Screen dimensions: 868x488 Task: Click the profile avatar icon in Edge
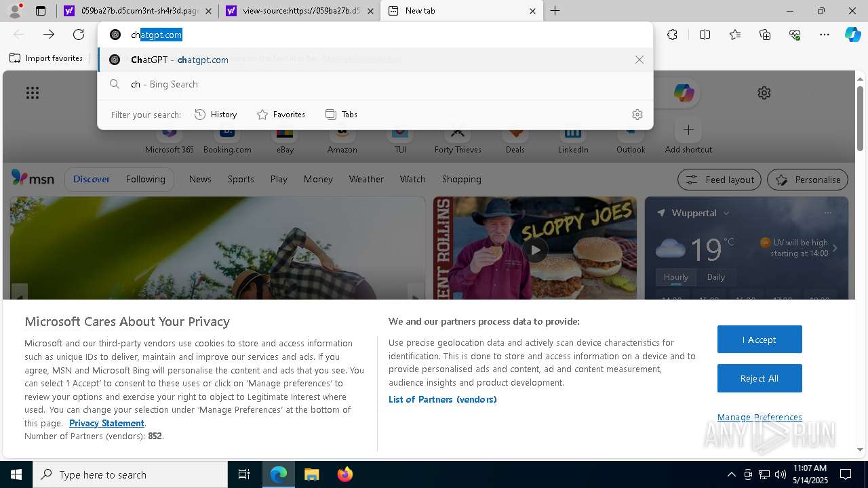click(x=14, y=11)
